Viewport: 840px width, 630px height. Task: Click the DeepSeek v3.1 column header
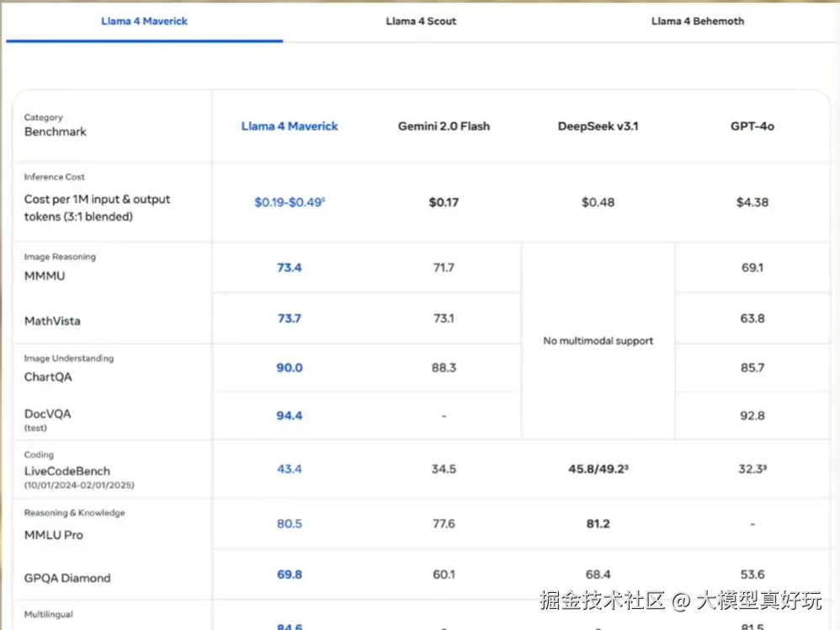pyautogui.click(x=598, y=126)
